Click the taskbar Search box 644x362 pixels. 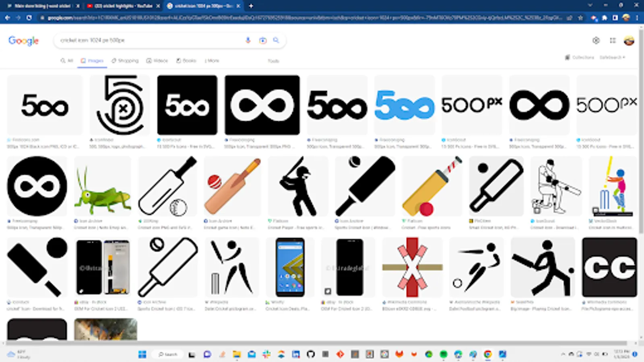168,354
